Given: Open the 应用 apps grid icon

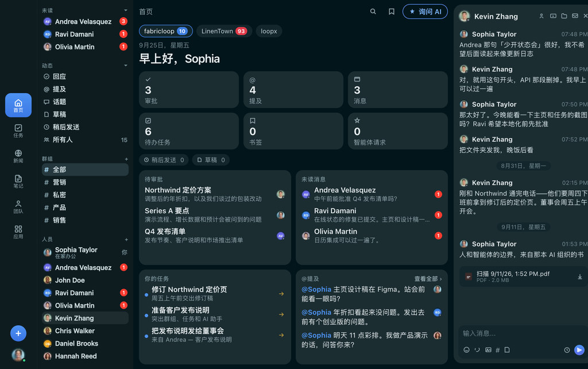Looking at the screenshot, I should [x=18, y=232].
